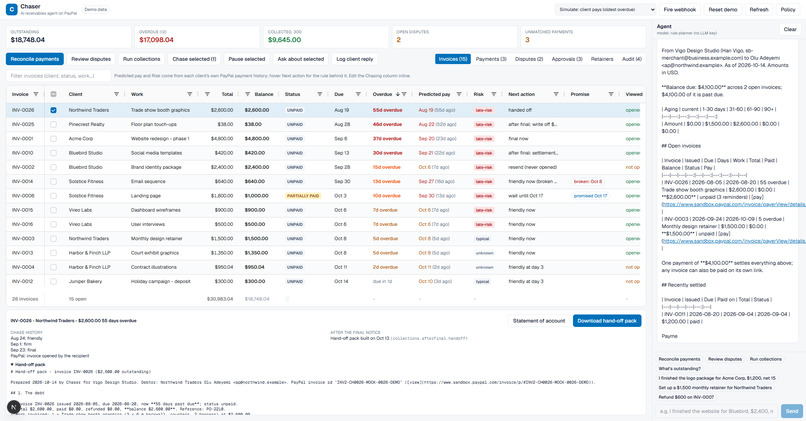Screen dimensions: 806x421
Task: Select the INV-0004 Contract illustrations row
Action: tap(325, 267)
